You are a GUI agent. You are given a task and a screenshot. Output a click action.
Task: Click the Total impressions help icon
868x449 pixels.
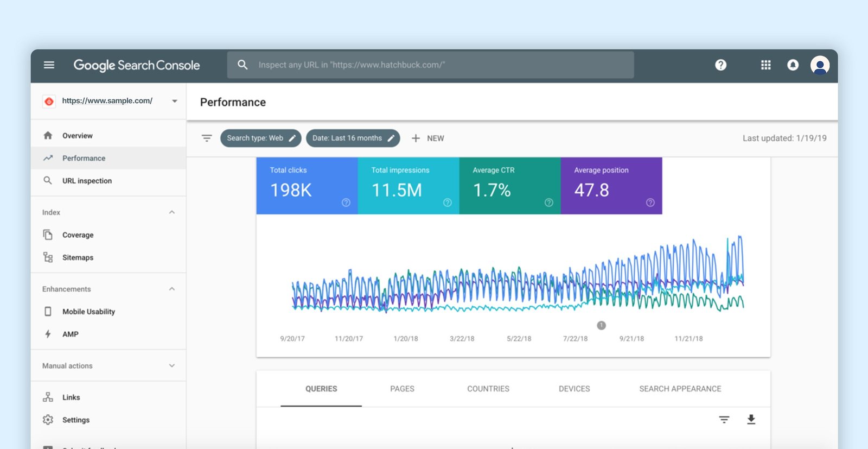pos(447,203)
